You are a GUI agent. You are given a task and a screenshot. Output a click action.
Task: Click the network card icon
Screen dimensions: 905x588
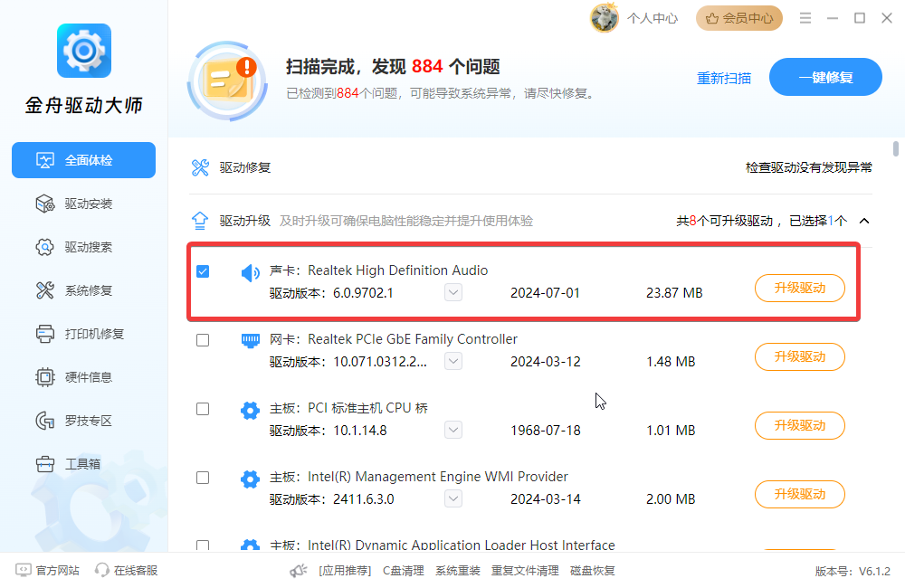250,341
